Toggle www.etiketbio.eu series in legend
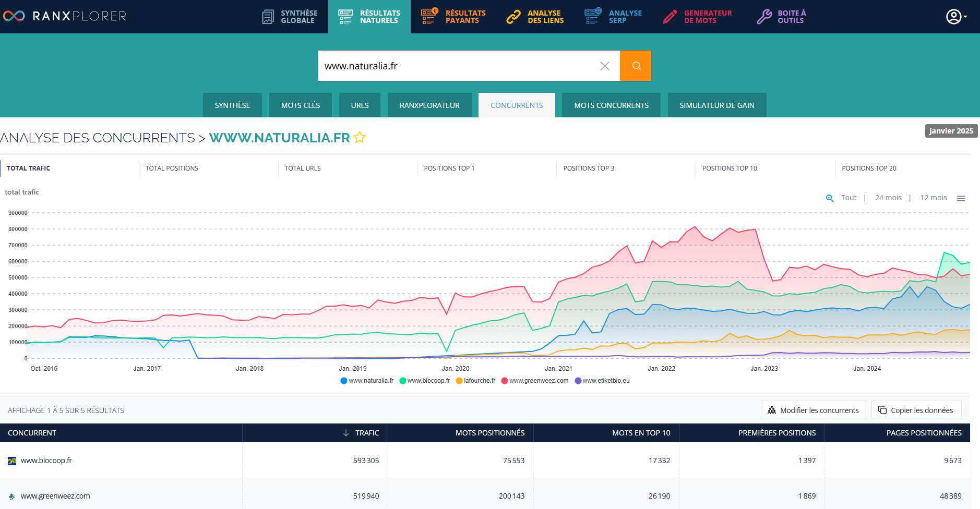The image size is (980, 509). pyautogui.click(x=602, y=381)
